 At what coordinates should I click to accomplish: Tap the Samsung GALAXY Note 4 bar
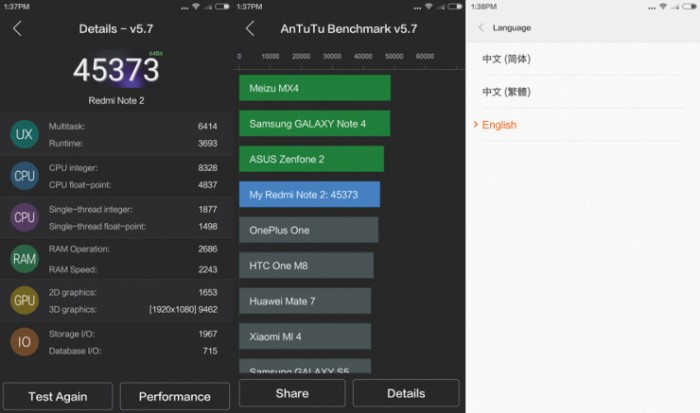315,124
